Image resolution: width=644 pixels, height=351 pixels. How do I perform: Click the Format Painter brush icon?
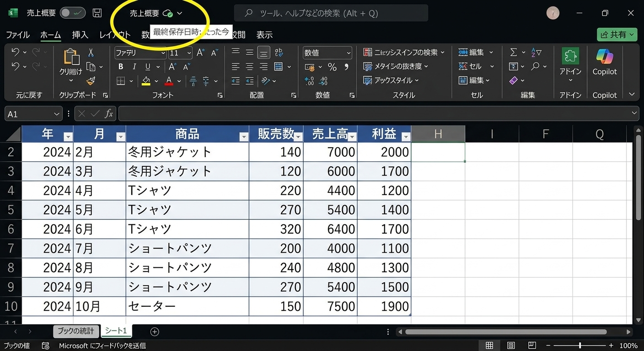tap(91, 81)
